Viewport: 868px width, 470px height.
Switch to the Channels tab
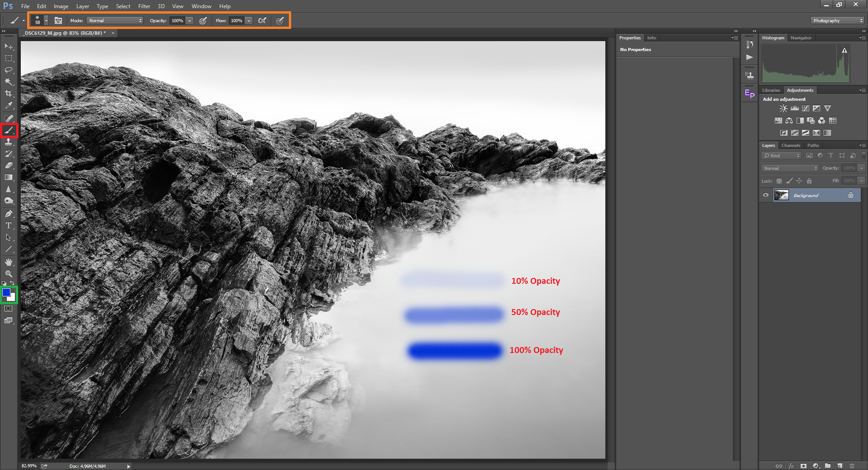[x=791, y=145]
